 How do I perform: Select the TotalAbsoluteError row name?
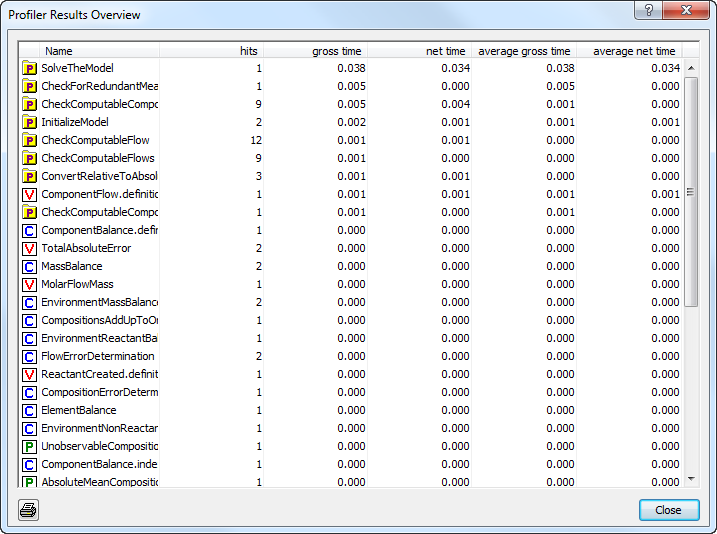click(86, 248)
